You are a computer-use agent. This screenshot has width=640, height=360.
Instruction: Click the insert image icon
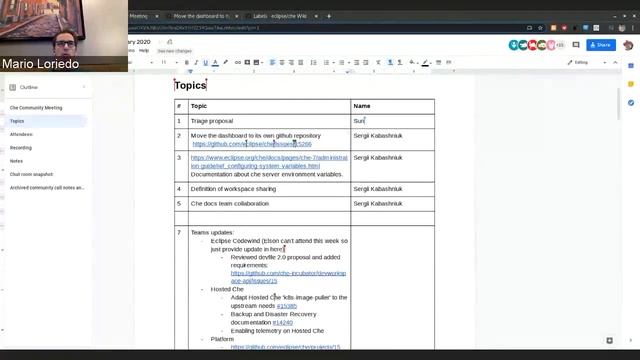[x=257, y=62]
